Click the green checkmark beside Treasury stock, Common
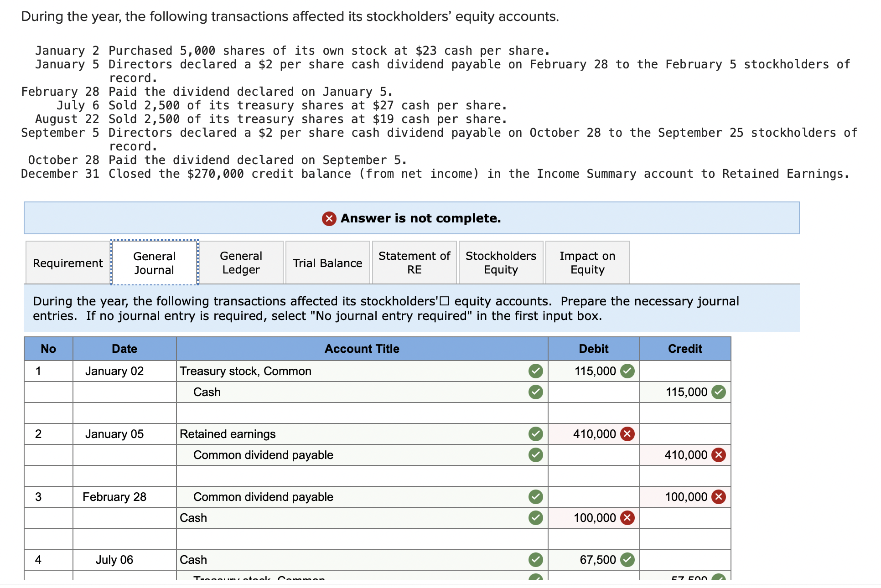This screenshot has width=881, height=588. click(535, 371)
